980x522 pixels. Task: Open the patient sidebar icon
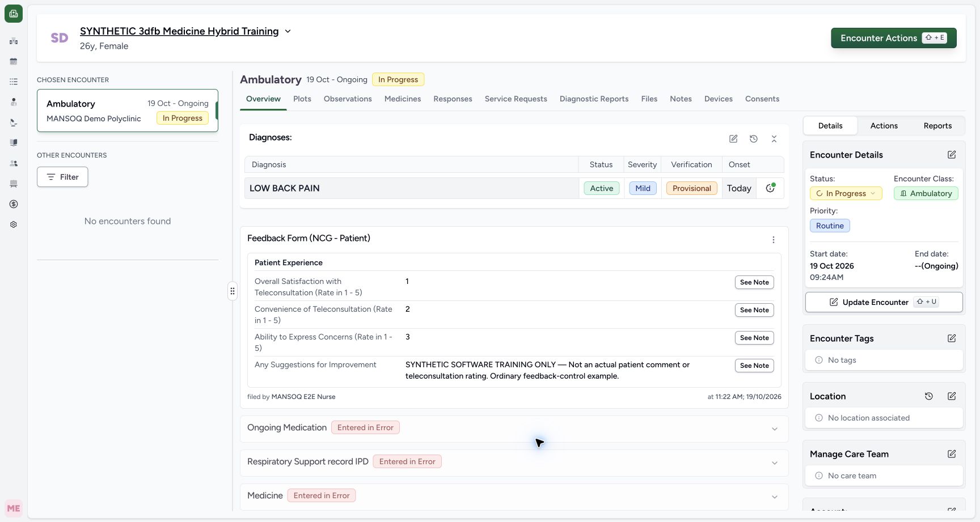click(x=14, y=102)
